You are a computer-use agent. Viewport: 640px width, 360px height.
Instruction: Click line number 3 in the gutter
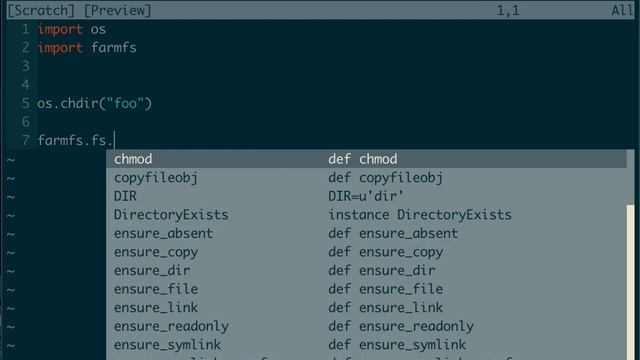(26, 66)
